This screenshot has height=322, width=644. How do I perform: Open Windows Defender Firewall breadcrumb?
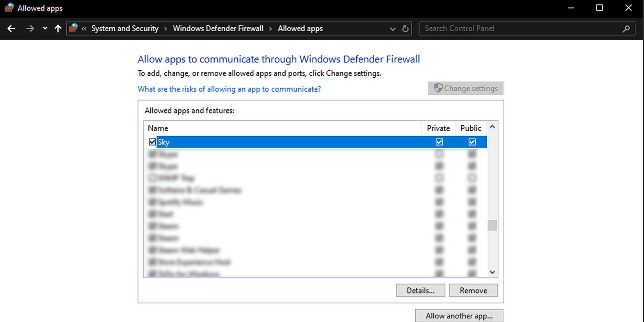tap(218, 28)
